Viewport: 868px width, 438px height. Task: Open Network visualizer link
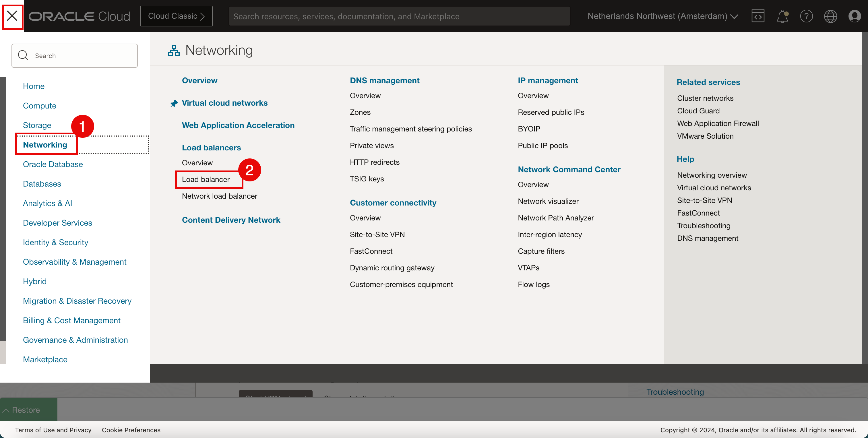tap(548, 201)
